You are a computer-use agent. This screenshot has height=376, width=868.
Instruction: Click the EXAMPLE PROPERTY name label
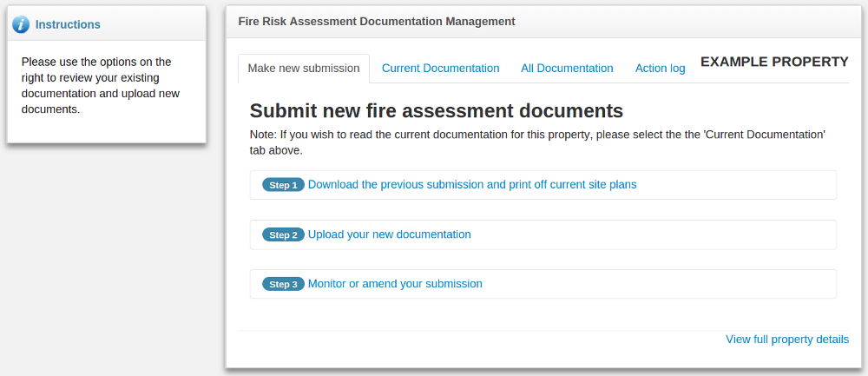774,62
